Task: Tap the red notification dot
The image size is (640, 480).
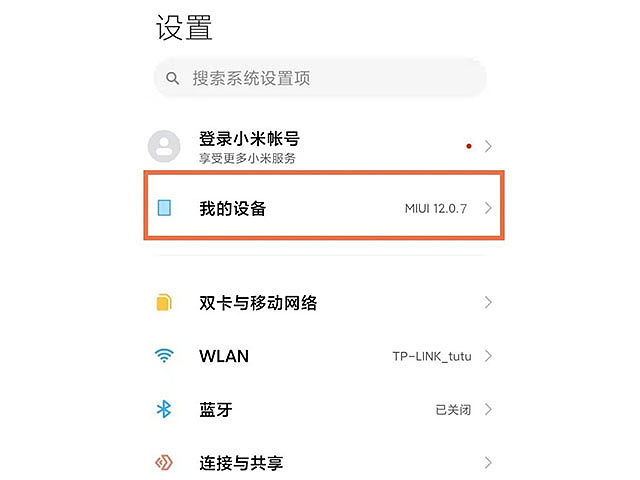Action: coord(468,146)
